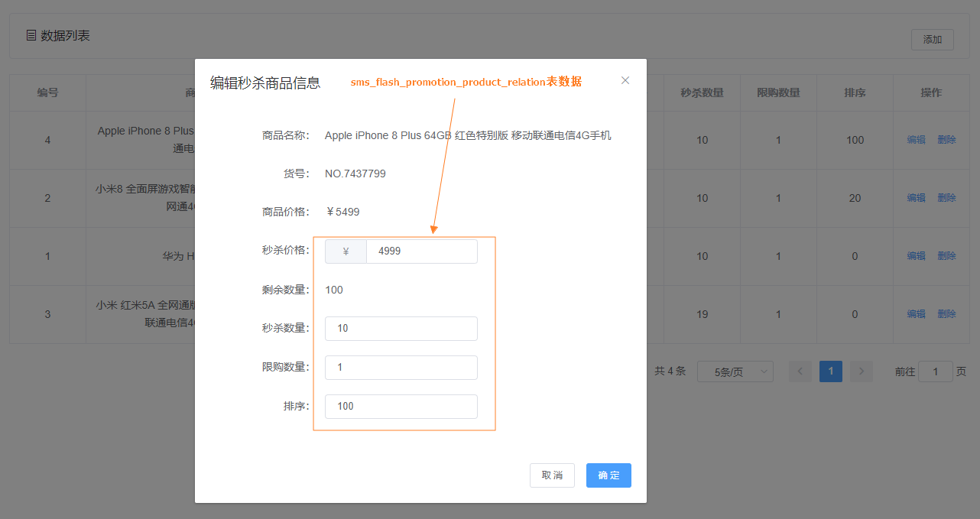Cancel the dialog using 取消
The image size is (980, 519).
tap(552, 475)
